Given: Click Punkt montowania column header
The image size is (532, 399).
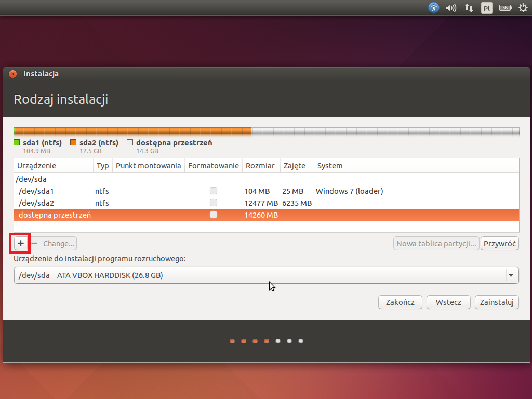Looking at the screenshot, I should (x=149, y=166).
